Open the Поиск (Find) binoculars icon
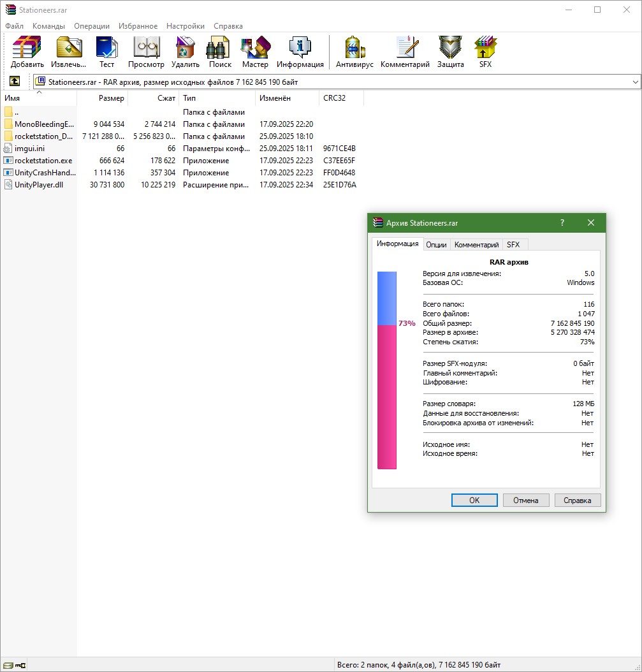 coord(219,47)
